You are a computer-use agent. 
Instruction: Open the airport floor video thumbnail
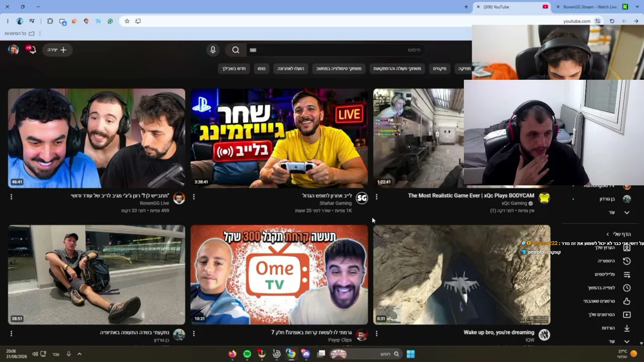pos(97,275)
